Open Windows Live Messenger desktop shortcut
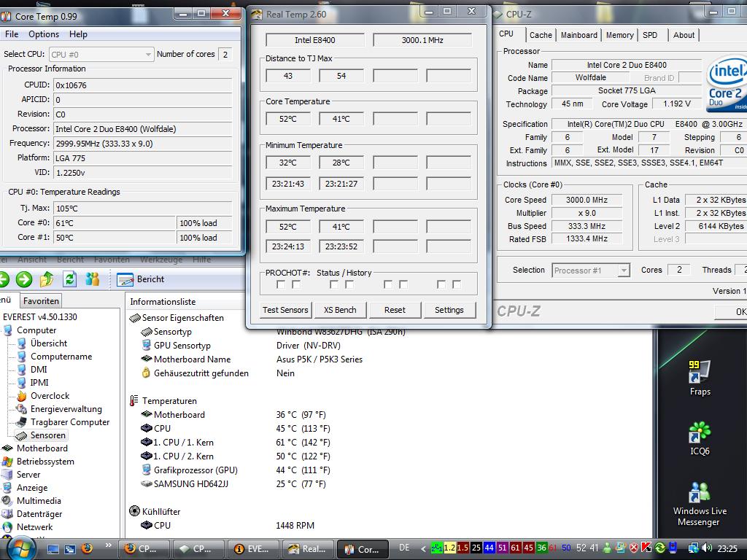Image resolution: width=747 pixels, height=560 pixels. point(700,505)
